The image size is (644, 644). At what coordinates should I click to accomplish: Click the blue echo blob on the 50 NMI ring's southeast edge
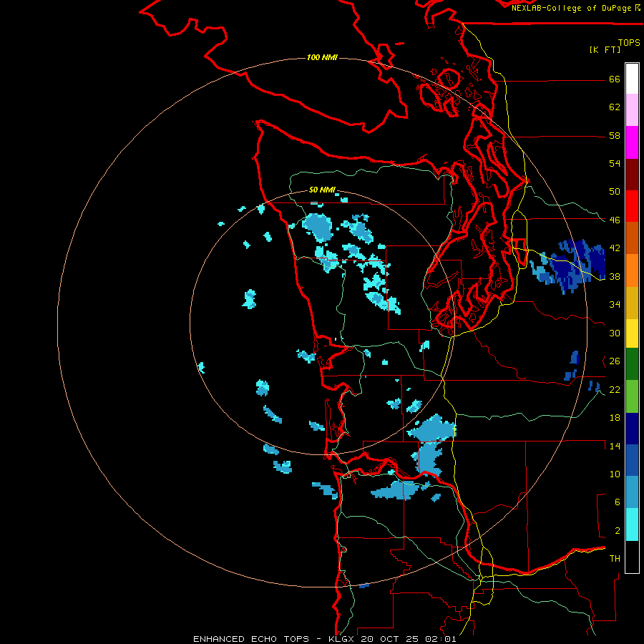pos(432,429)
